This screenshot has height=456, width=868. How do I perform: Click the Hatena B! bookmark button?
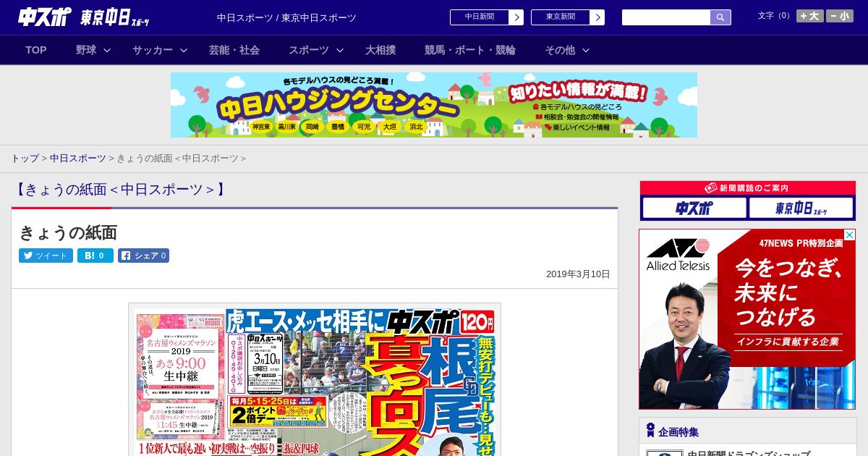tap(95, 256)
